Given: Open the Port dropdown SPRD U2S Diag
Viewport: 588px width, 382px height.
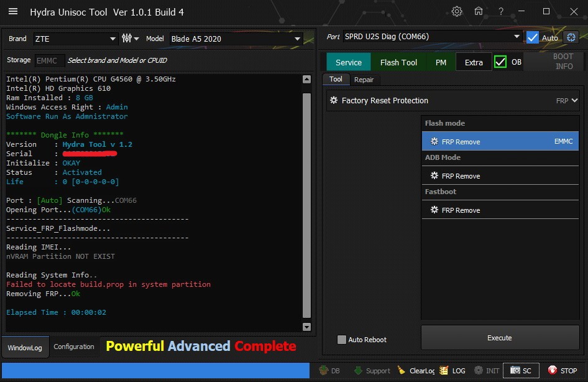Looking at the screenshot, I should click(432, 37).
